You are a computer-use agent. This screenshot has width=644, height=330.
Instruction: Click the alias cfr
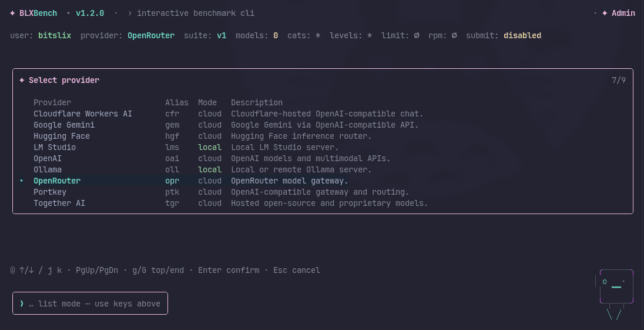(x=172, y=114)
